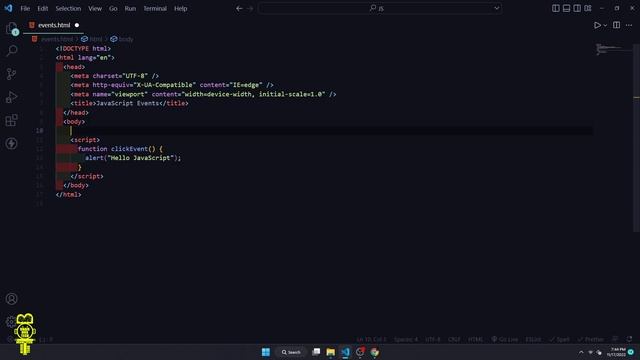640x360 pixels.
Task: Click the notifications bell in status bar
Action: coord(629,339)
